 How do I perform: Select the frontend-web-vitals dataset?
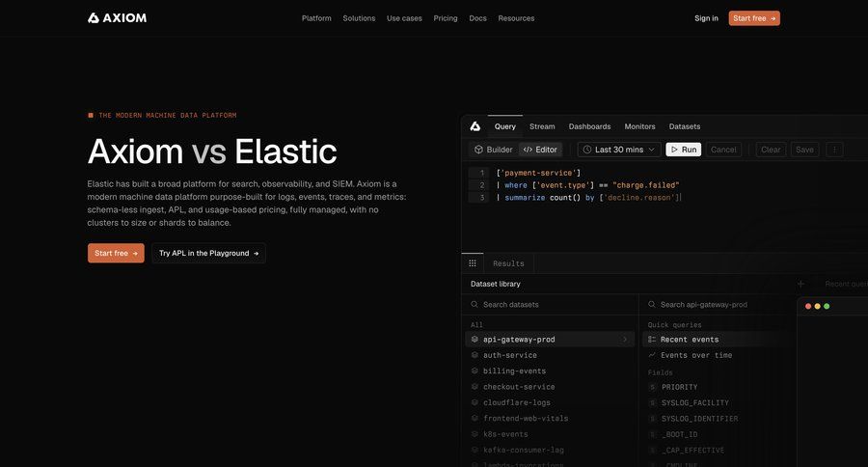click(x=550, y=418)
